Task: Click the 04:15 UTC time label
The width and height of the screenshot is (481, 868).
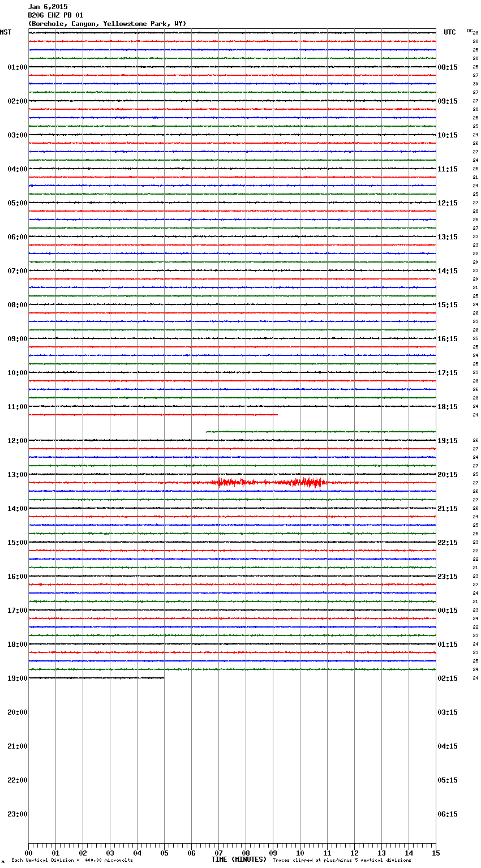Action: 448,746
